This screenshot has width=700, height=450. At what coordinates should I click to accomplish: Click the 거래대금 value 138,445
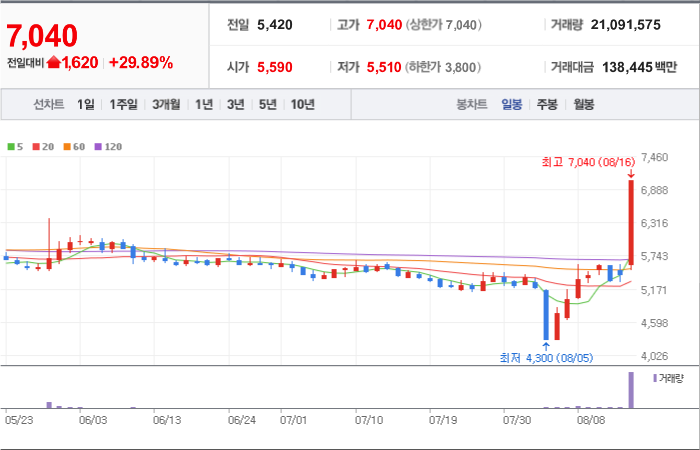pos(627,67)
